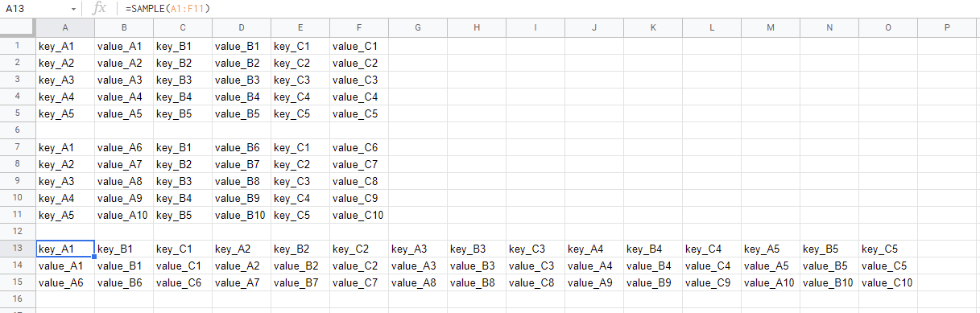Select cell containing key_A1 in row 1

pyautogui.click(x=65, y=46)
